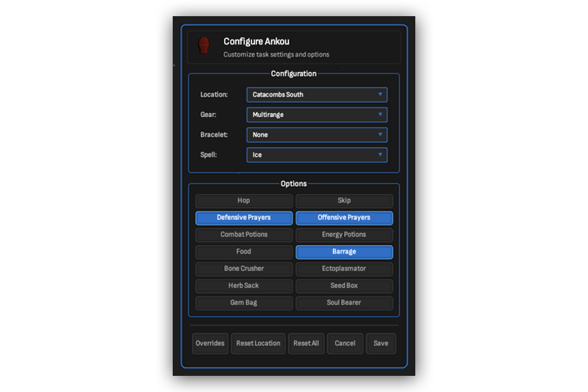Screen dimensions: 588x392
Task: Toggle Energy Potions on
Action: pos(344,235)
